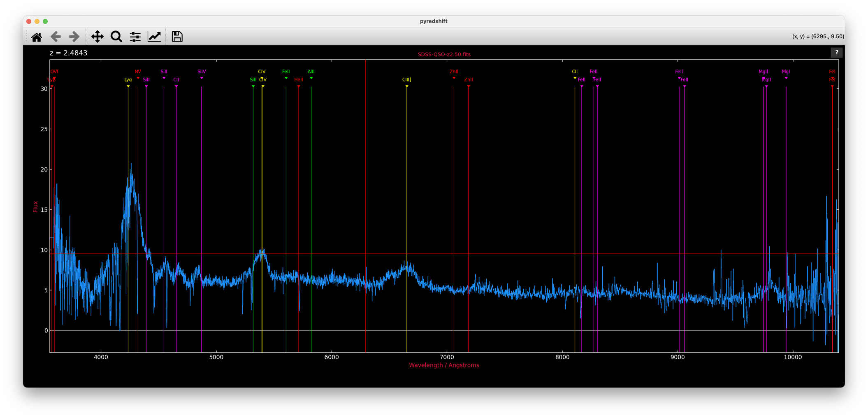Image resolution: width=868 pixels, height=418 pixels.
Task: Click the 10000 wavelength tick label
Action: (x=793, y=357)
